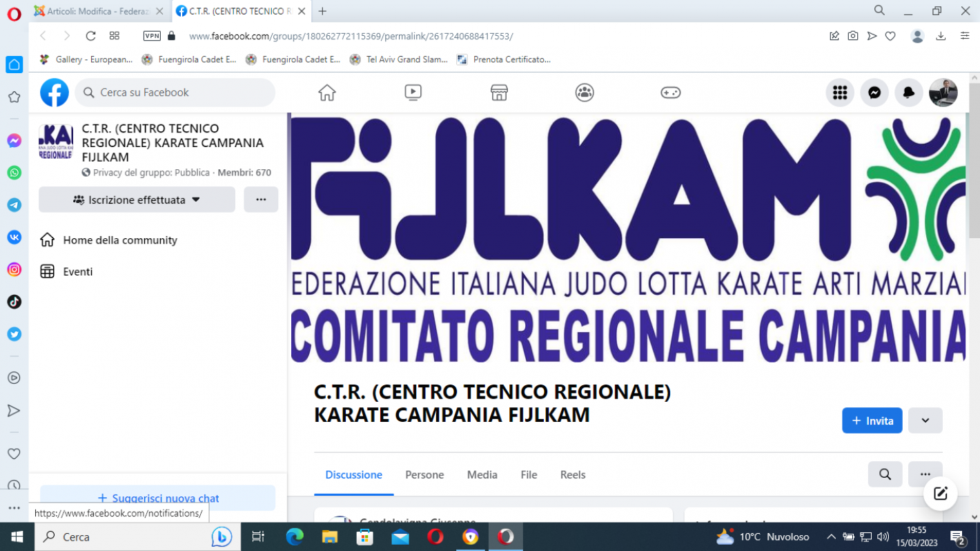Click the blue Invita button
The width and height of the screenshot is (980, 551).
click(872, 420)
